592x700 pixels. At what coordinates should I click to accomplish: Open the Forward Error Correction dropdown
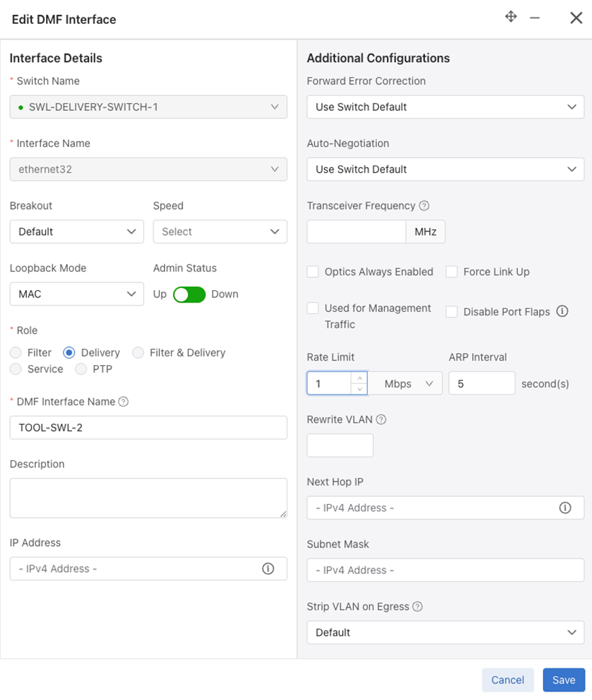[445, 107]
